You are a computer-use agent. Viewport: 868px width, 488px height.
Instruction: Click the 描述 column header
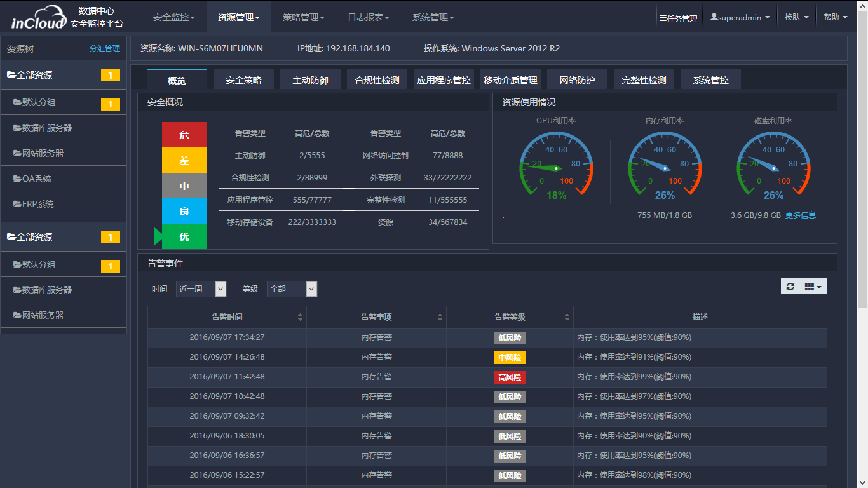coord(700,316)
